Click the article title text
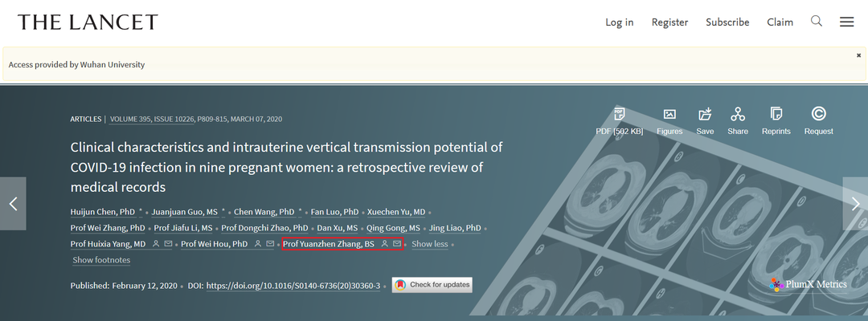This screenshot has width=868, height=321. [286, 167]
